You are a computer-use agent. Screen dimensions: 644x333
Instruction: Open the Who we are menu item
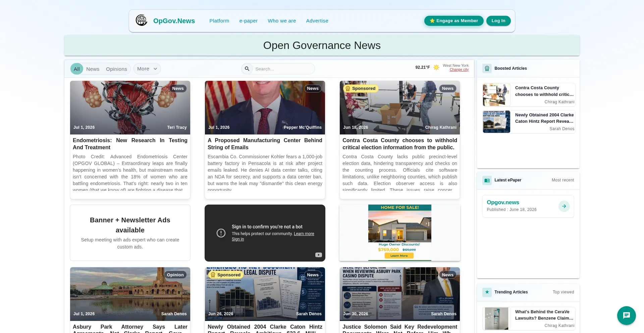[x=282, y=21]
